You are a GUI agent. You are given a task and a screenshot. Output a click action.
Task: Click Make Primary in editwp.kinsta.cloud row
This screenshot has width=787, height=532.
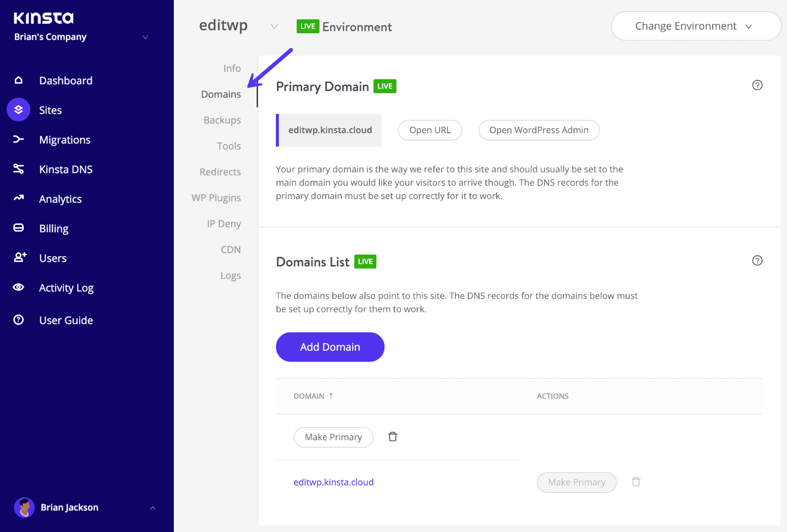[577, 482]
